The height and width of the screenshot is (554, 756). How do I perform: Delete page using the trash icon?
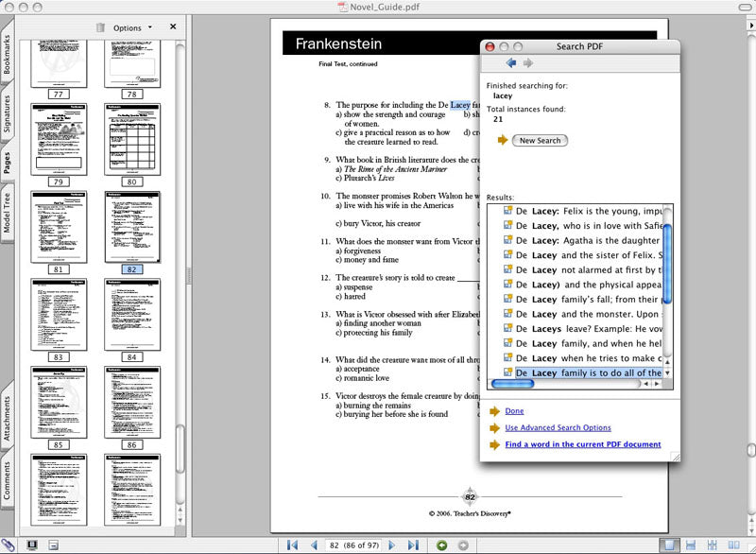[100, 27]
